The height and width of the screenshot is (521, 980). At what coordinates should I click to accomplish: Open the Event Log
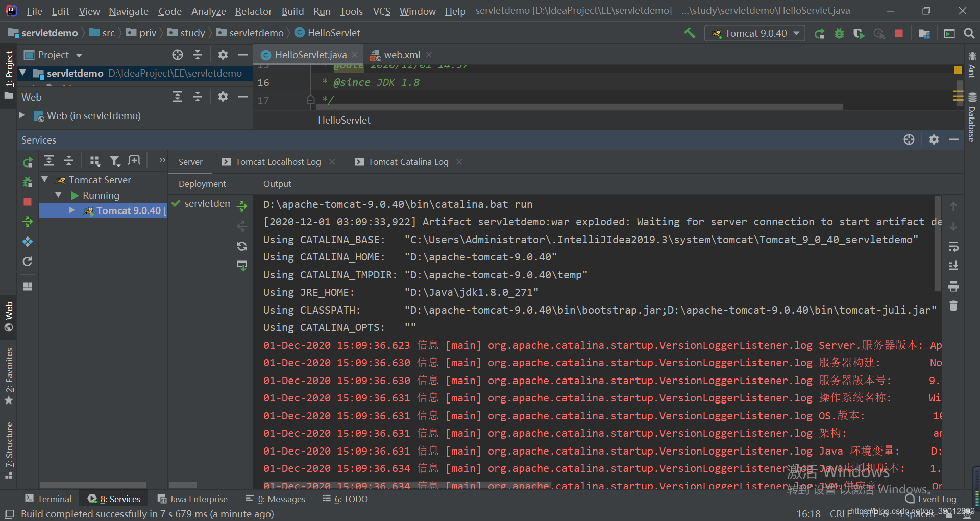pos(931,499)
